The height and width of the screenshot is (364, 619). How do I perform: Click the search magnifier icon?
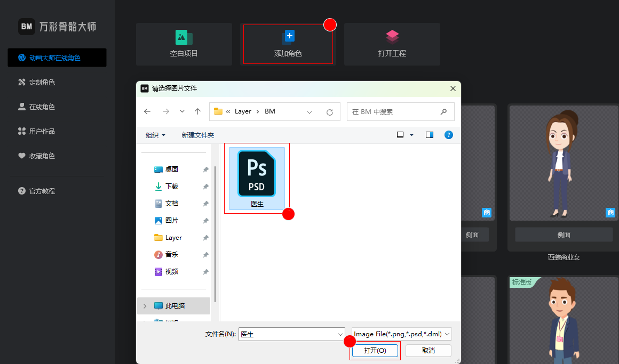444,111
